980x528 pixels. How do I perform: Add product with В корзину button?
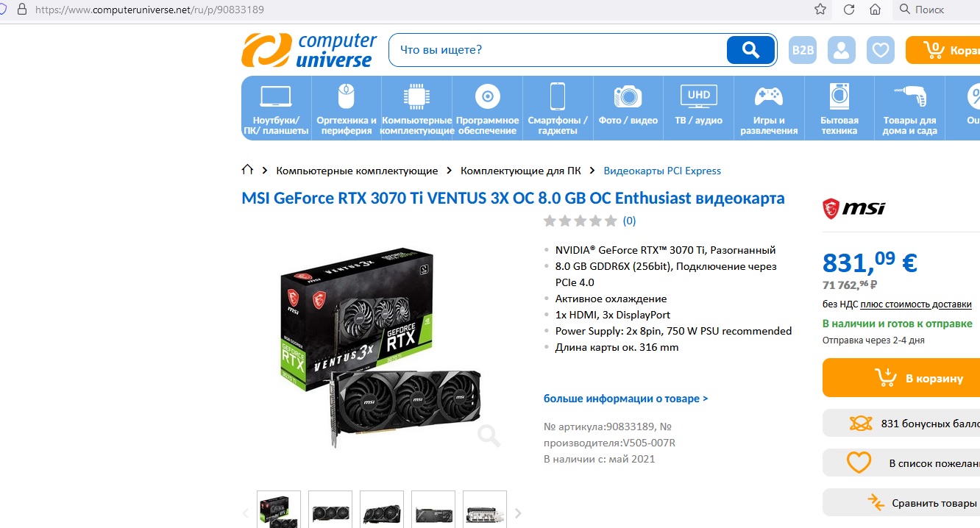coord(901,378)
